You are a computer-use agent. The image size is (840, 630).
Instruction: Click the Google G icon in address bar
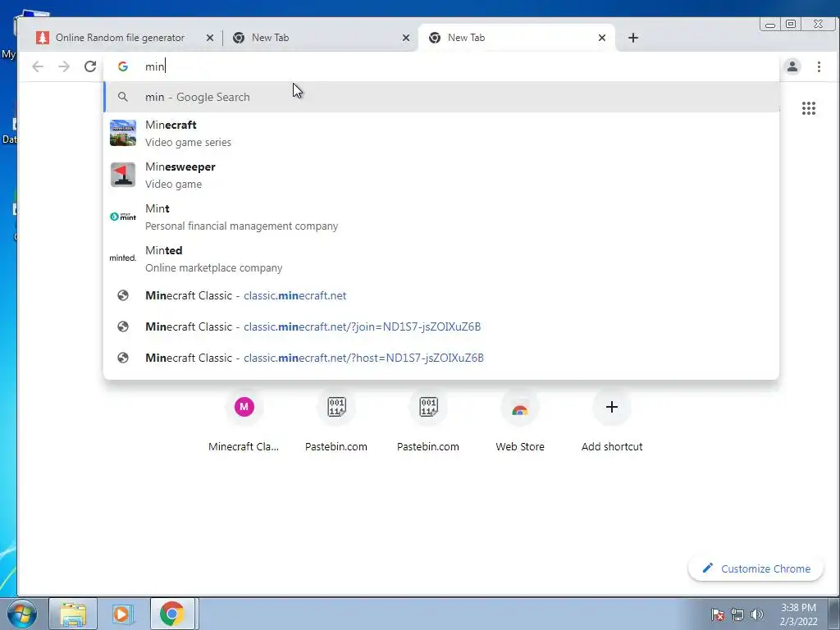123,66
